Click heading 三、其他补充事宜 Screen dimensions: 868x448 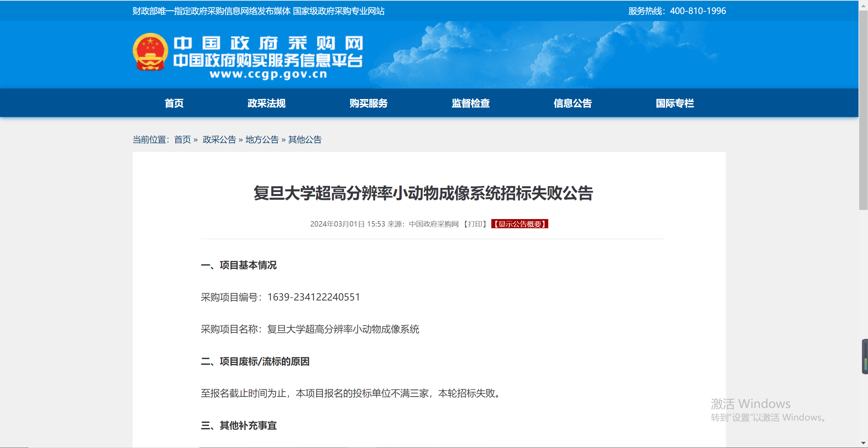click(239, 425)
